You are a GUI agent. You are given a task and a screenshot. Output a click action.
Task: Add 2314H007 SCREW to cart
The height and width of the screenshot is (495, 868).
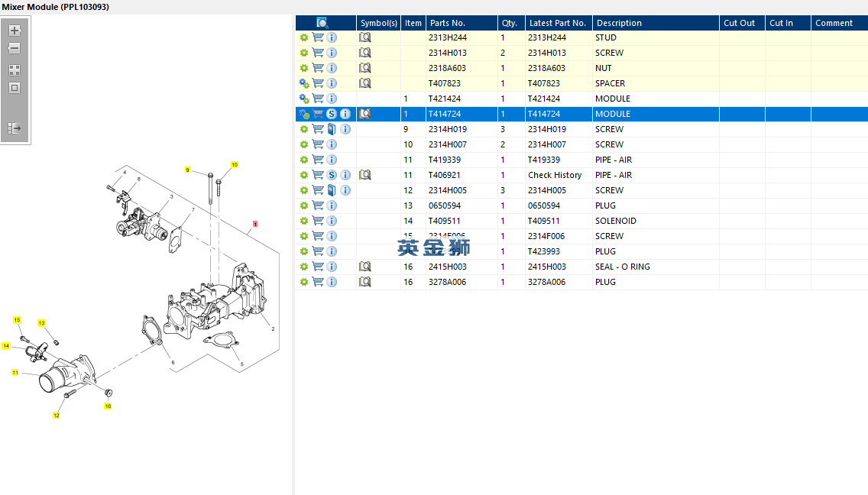[318, 144]
